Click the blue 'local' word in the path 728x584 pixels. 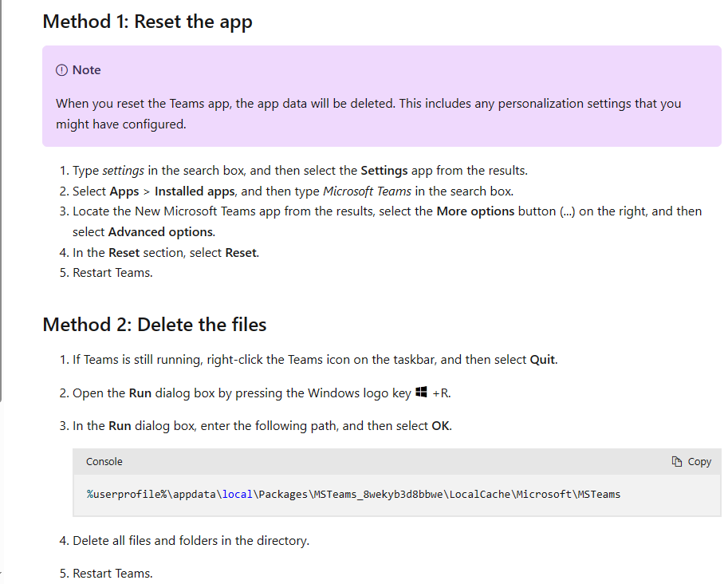coord(237,495)
